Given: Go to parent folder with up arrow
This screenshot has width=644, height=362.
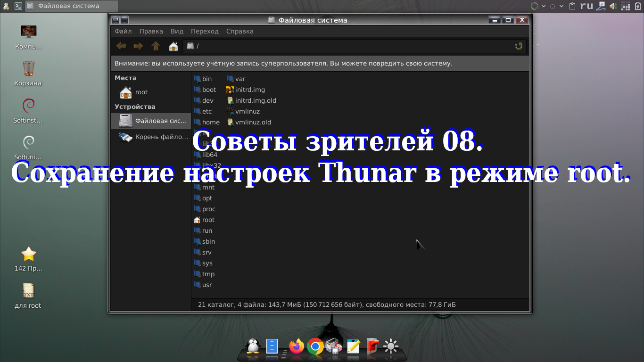Looking at the screenshot, I should click(156, 46).
